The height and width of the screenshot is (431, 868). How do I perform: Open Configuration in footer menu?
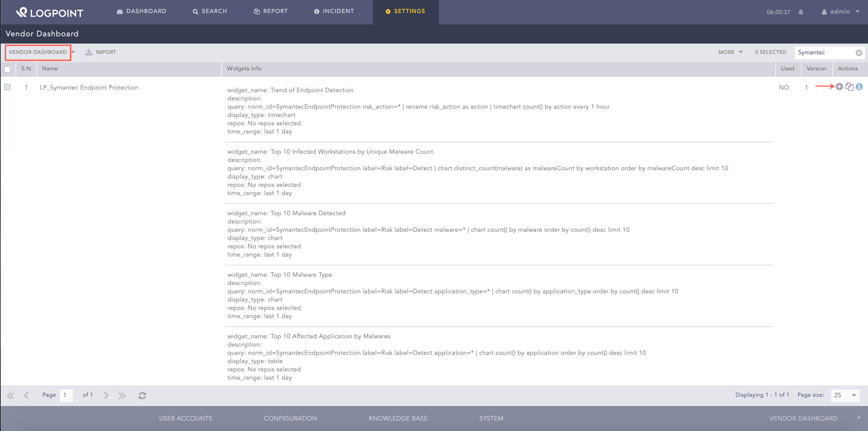pos(291,419)
